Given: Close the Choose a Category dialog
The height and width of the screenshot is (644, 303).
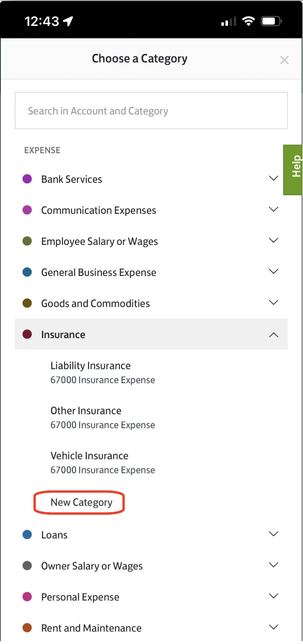Looking at the screenshot, I should coord(284,60).
